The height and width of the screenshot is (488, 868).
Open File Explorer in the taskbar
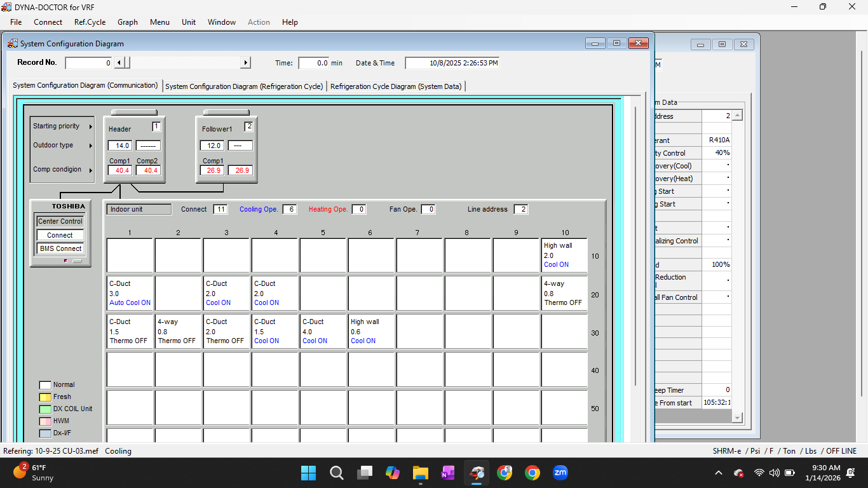[x=420, y=473]
